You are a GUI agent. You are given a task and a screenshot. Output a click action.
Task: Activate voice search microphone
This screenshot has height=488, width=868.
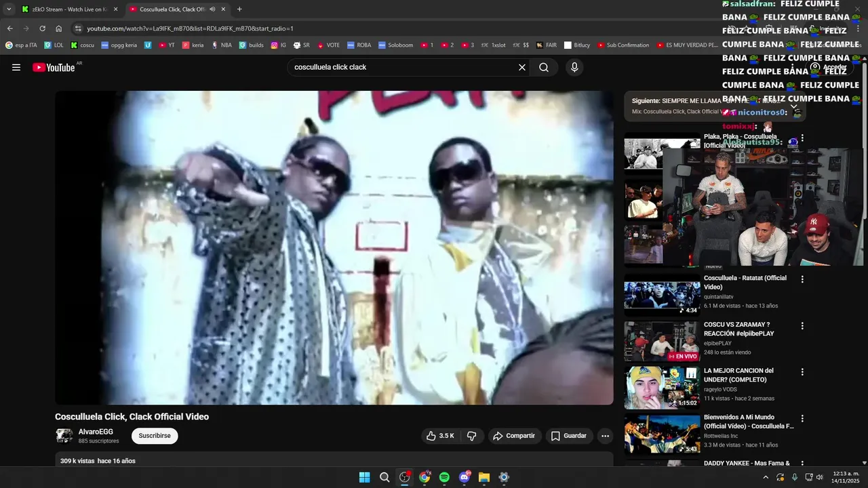click(x=574, y=67)
